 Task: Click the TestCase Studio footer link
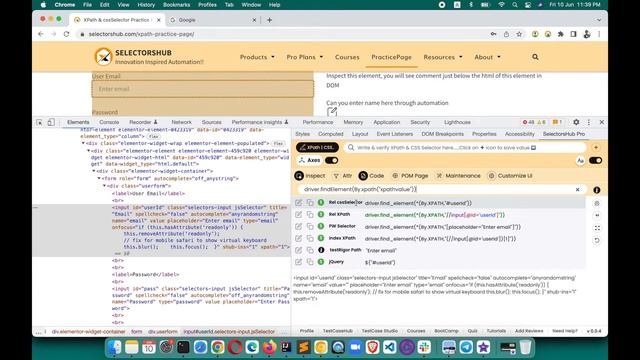point(380,331)
